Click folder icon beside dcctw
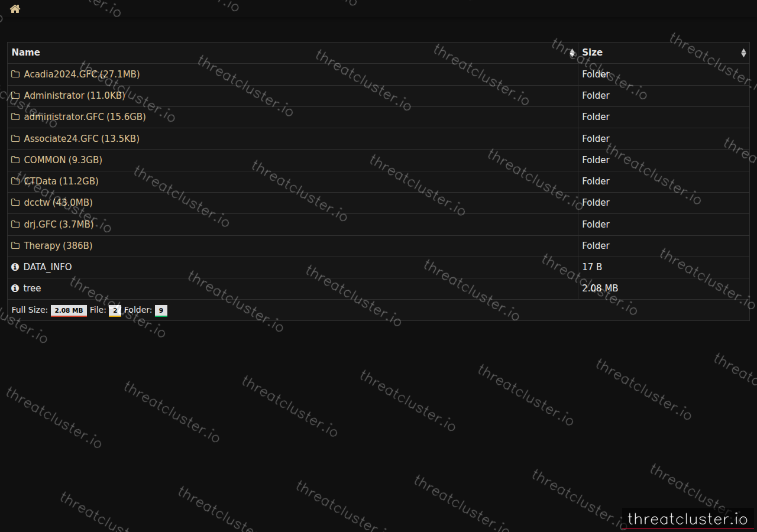Image resolution: width=757 pixels, height=532 pixels. coord(15,203)
